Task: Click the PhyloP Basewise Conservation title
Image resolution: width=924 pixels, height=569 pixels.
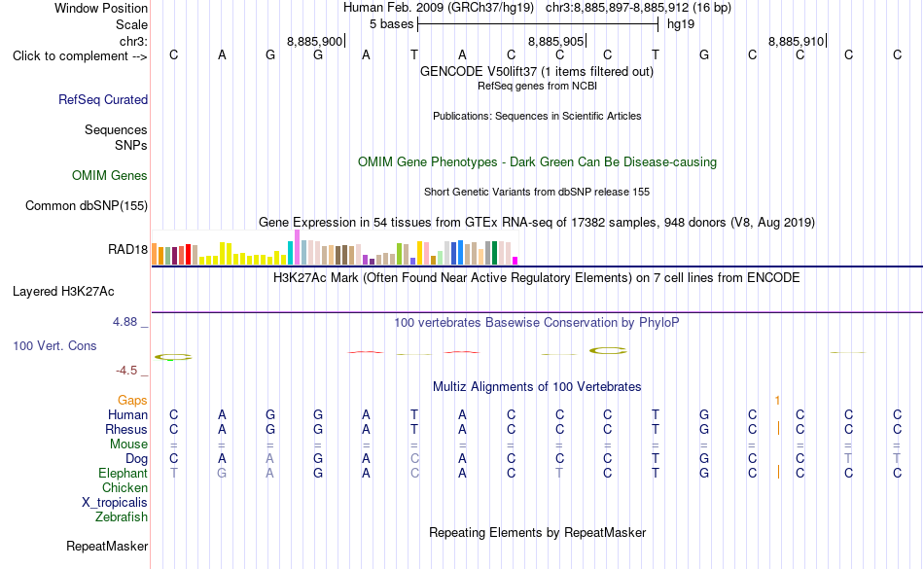Action: tap(537, 322)
